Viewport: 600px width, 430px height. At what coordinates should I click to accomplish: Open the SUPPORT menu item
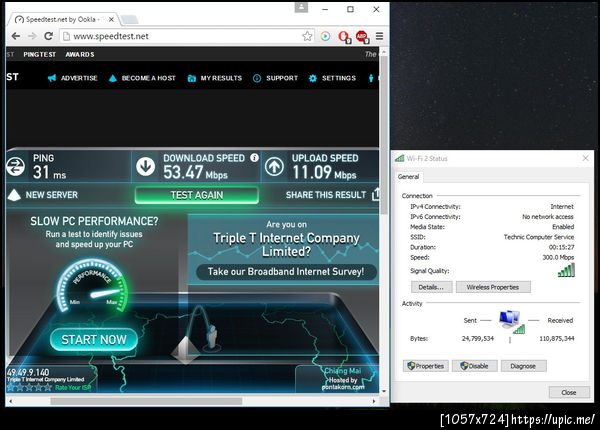tap(275, 78)
